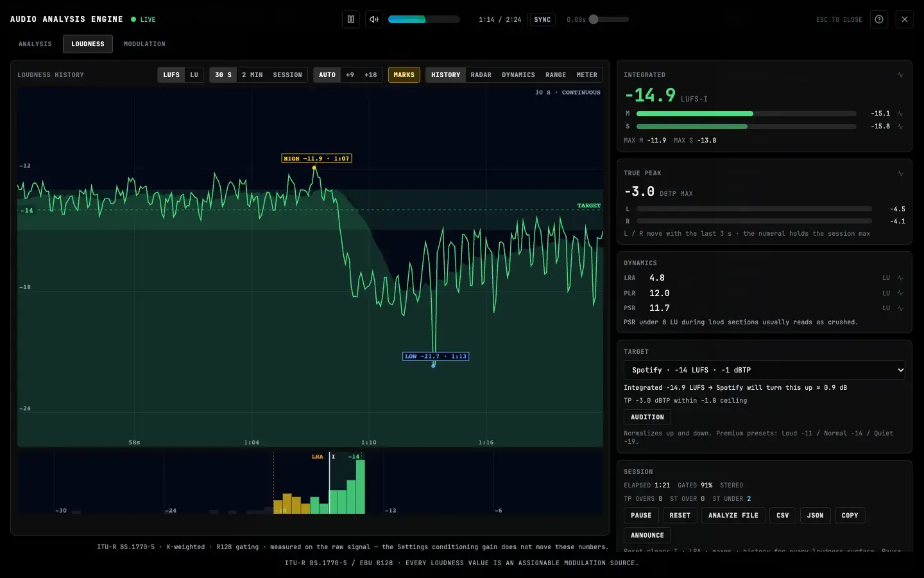Set the scale to AUTO

[327, 75]
